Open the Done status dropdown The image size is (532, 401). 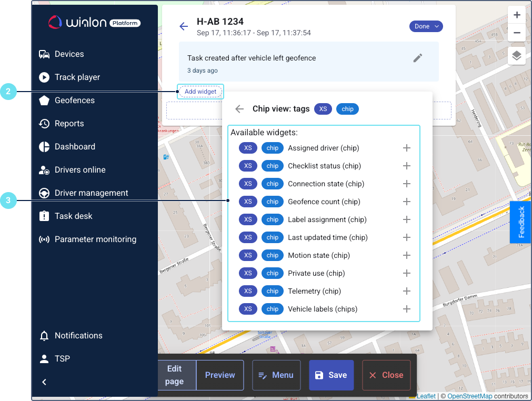pyautogui.click(x=426, y=26)
